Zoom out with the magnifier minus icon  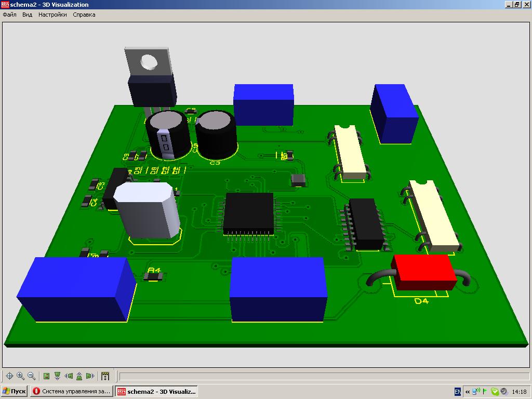tap(32, 376)
